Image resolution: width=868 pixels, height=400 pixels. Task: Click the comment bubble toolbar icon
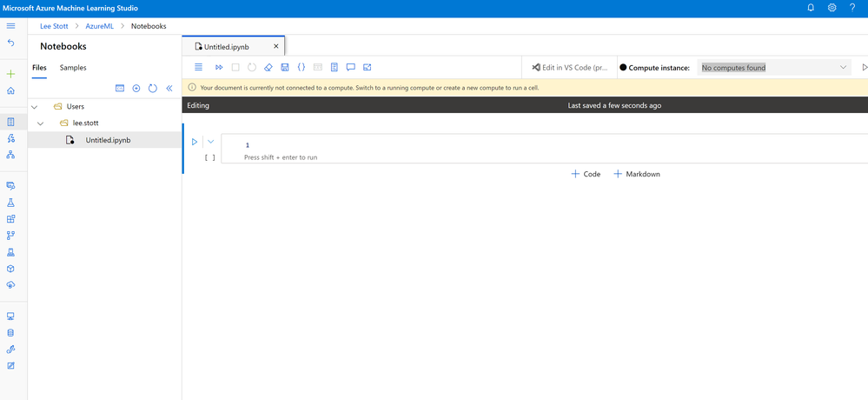point(350,67)
